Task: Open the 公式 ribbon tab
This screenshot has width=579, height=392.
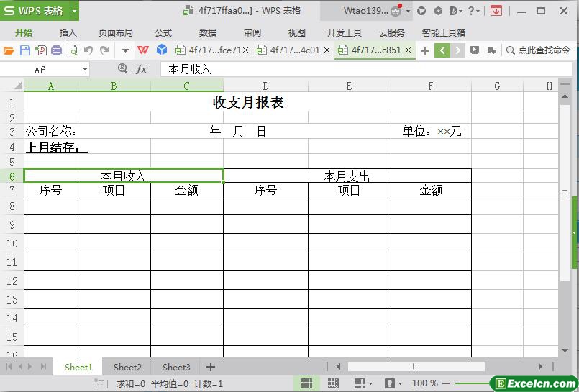Action: point(163,33)
